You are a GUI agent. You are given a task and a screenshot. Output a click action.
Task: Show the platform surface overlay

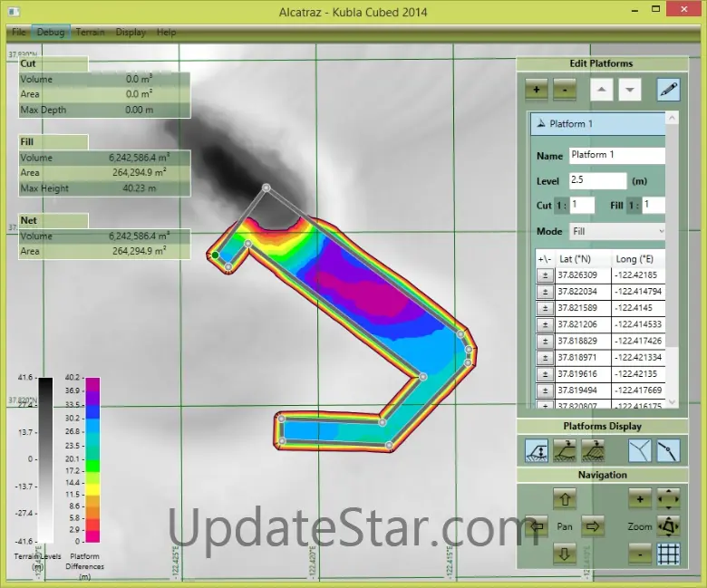click(565, 450)
